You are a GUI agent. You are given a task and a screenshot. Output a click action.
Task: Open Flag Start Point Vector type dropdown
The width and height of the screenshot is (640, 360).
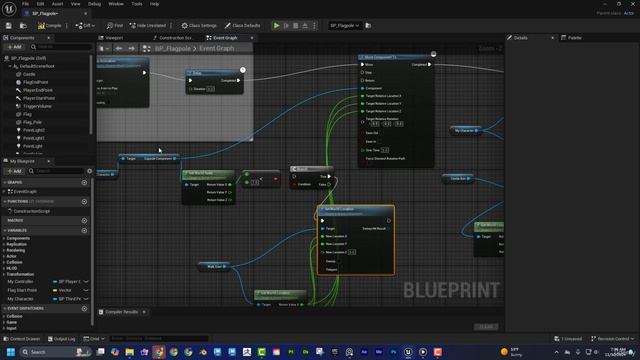pyautogui.click(x=70, y=290)
